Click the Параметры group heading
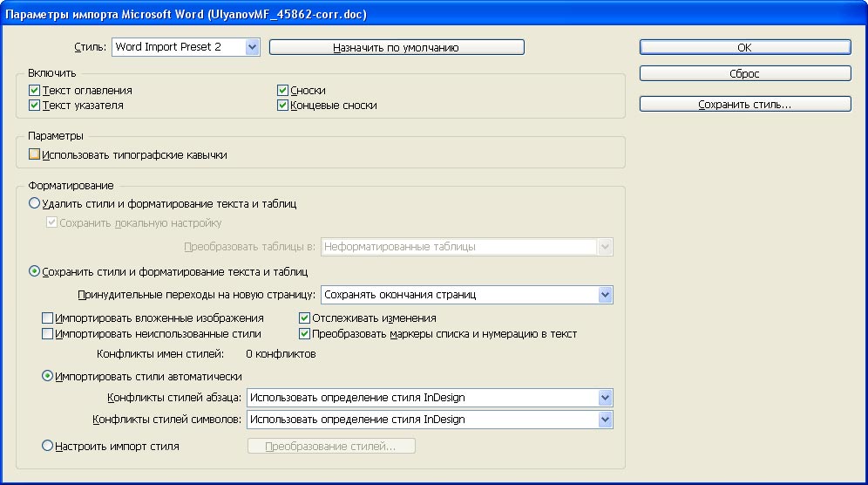868x485 pixels. 56,136
